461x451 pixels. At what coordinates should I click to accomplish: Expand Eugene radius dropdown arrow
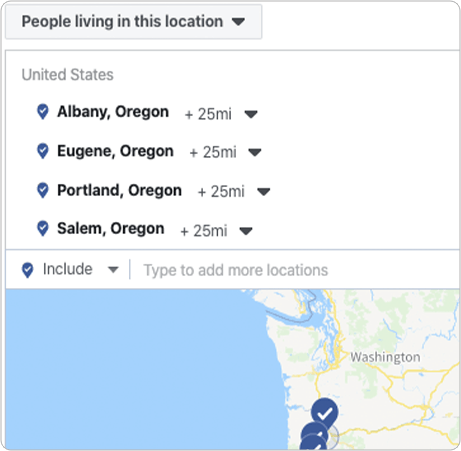tap(255, 153)
